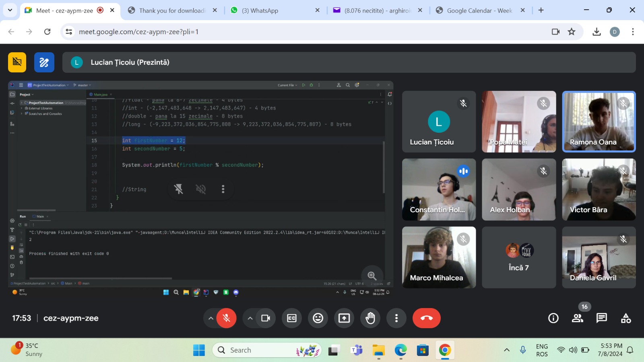Screen dimensions: 644x362
Task: Open Chrome three-dot menu
Action: (633, 31)
